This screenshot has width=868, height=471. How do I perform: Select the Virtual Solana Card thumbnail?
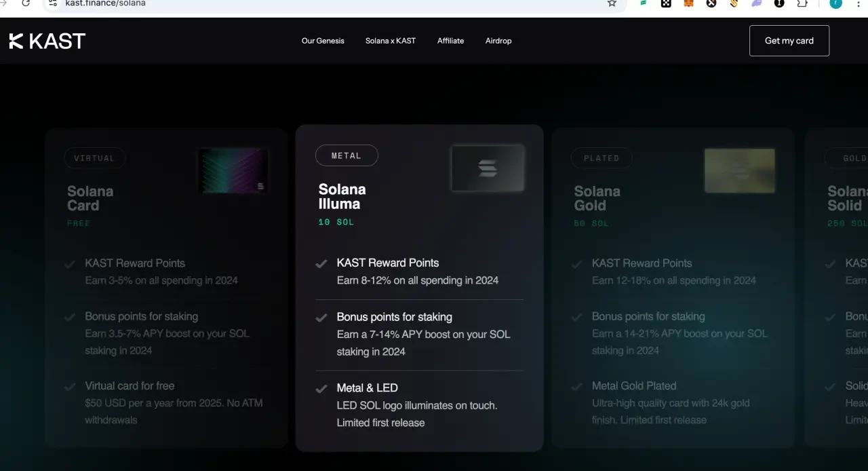pyautogui.click(x=233, y=171)
